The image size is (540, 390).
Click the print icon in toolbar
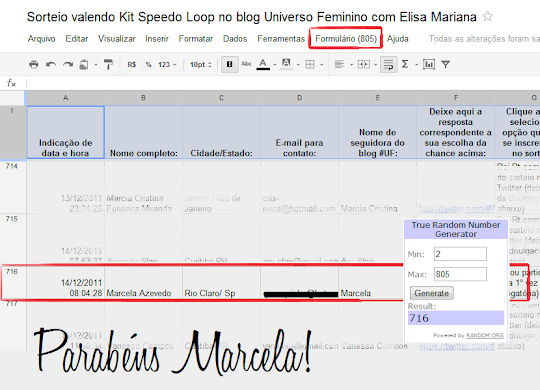click(34, 64)
